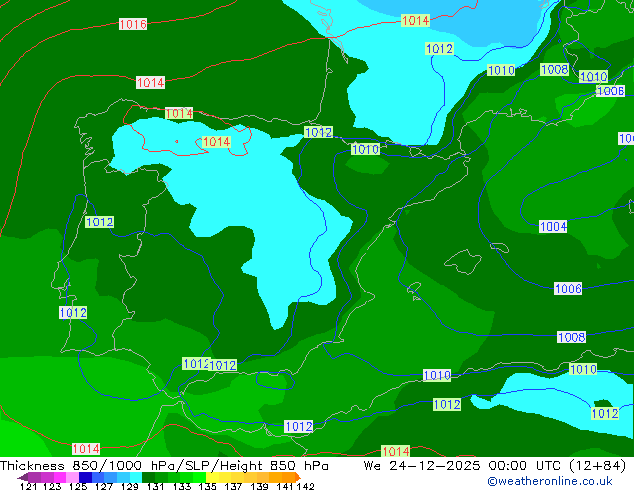Image resolution: width=634 pixels, height=490 pixels.
Task: Click the 1012 label inside the cyan patch in the bottom-right corner
Action: (605, 413)
